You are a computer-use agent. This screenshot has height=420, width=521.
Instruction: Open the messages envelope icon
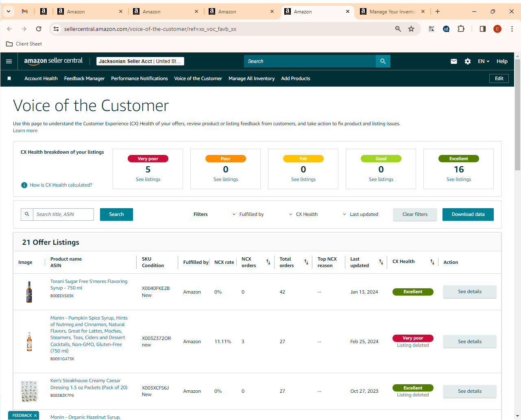454,61
